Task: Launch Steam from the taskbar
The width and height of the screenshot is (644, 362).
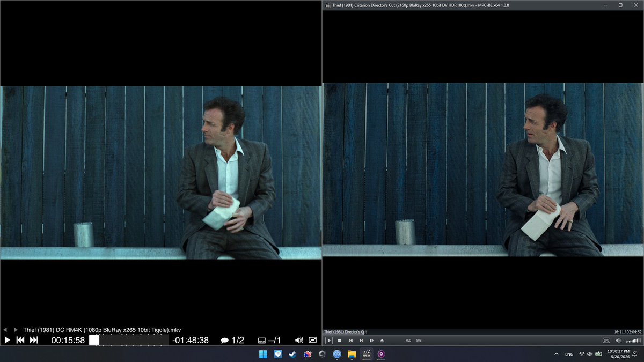Action: click(292, 354)
